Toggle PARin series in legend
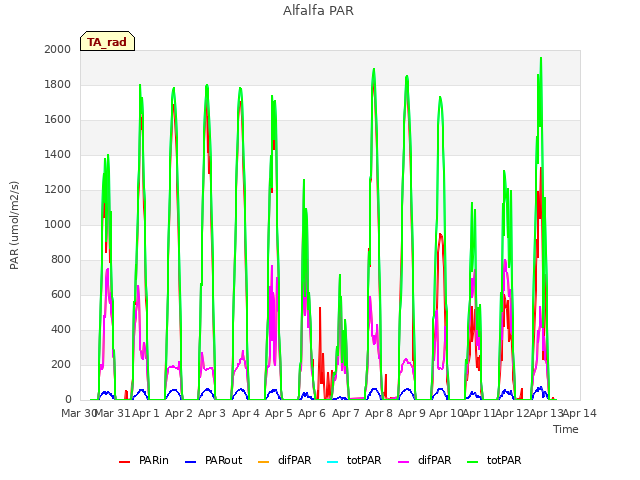Image resolution: width=640 pixels, height=480 pixels. point(144,460)
